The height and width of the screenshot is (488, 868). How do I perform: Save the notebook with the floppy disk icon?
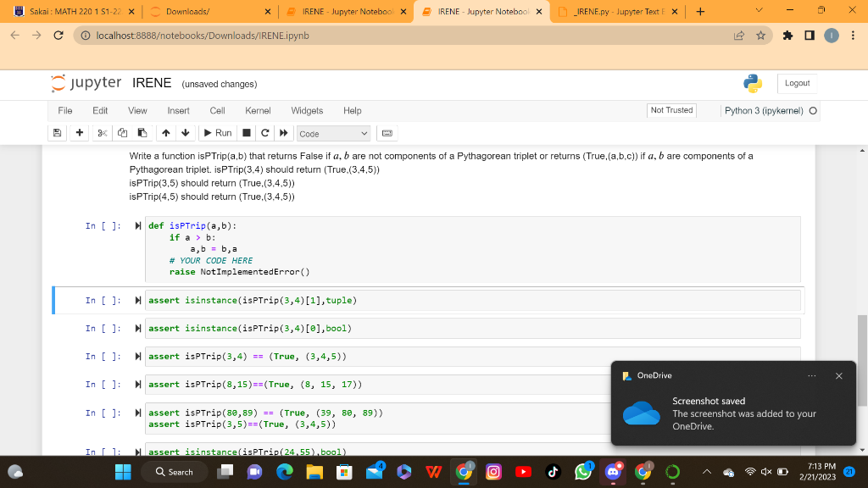point(57,133)
